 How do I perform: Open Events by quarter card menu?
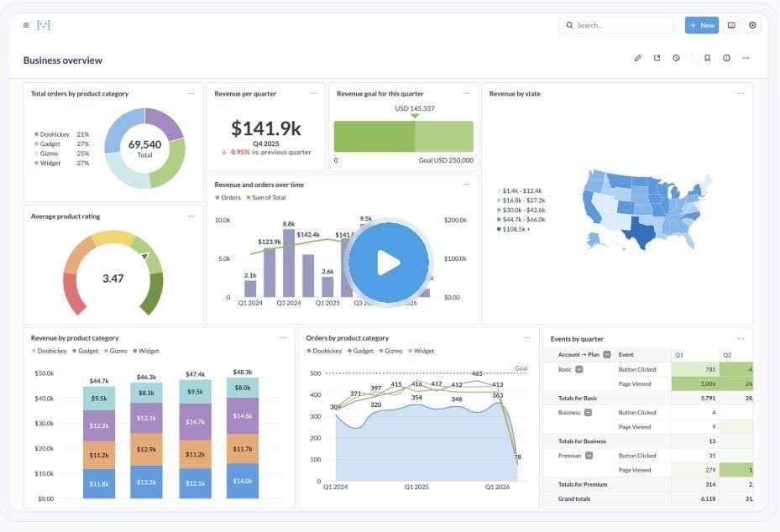coord(741,339)
